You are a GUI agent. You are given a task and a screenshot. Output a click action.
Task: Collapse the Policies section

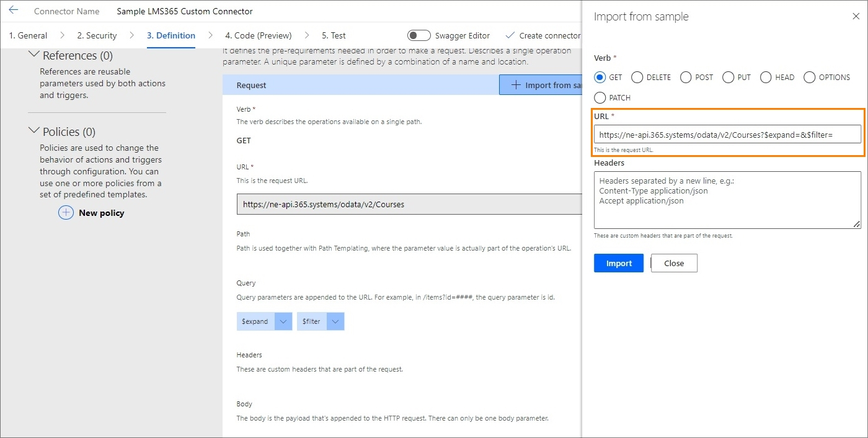pos(34,132)
